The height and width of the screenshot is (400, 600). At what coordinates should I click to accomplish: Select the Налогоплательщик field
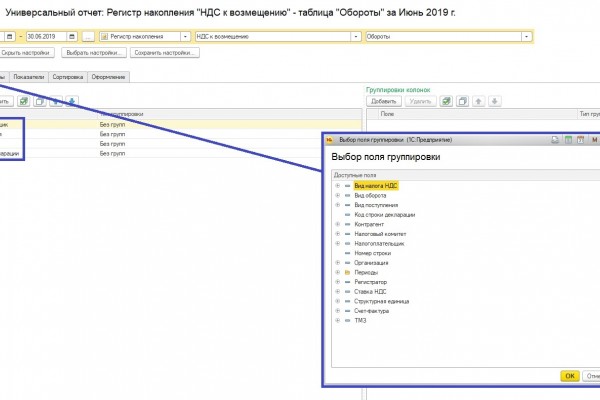[x=379, y=243]
